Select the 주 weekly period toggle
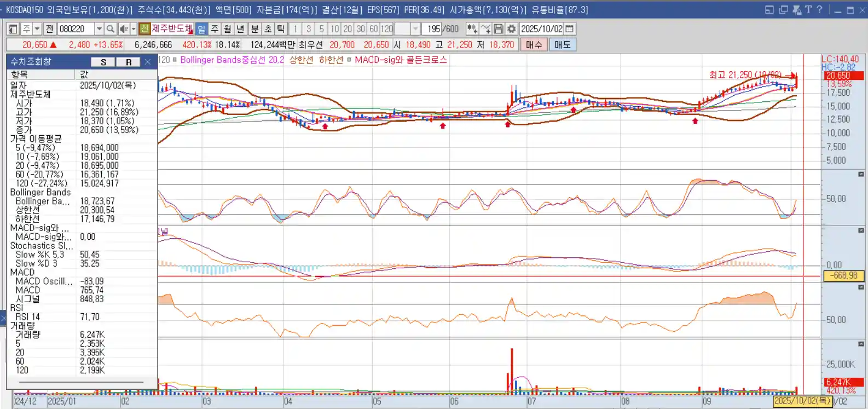 (214, 28)
